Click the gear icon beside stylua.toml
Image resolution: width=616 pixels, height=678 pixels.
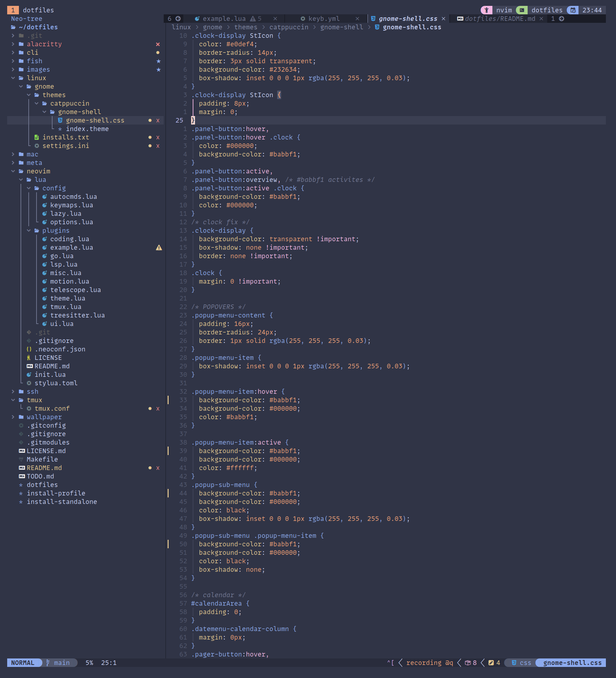(29, 383)
